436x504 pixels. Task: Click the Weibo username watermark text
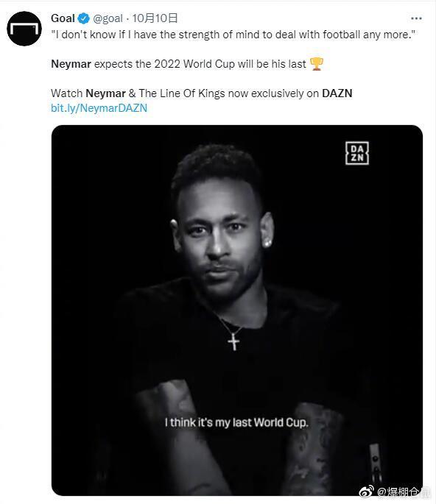404,491
